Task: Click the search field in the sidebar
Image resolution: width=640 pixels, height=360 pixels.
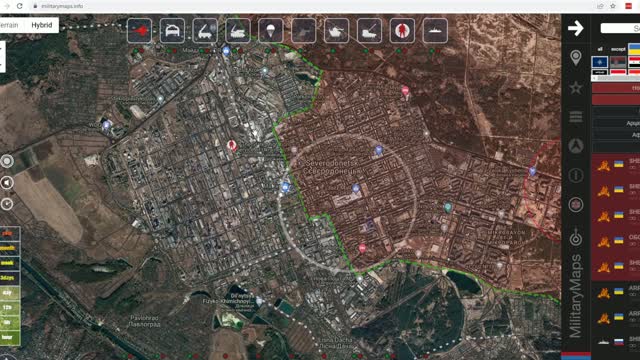Action: click(620, 28)
